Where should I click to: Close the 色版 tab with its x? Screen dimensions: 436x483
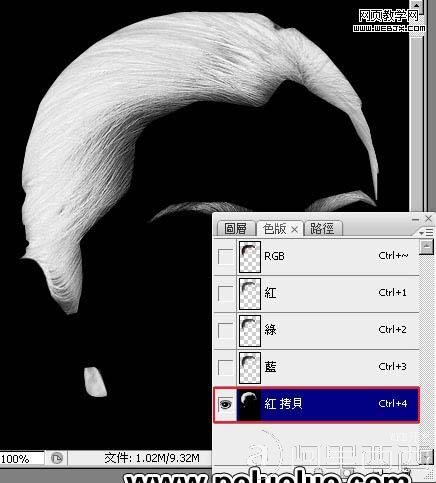coord(294,229)
